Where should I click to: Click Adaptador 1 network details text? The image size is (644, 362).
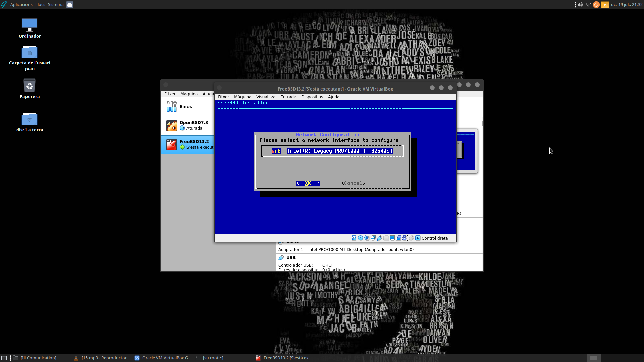(x=346, y=250)
